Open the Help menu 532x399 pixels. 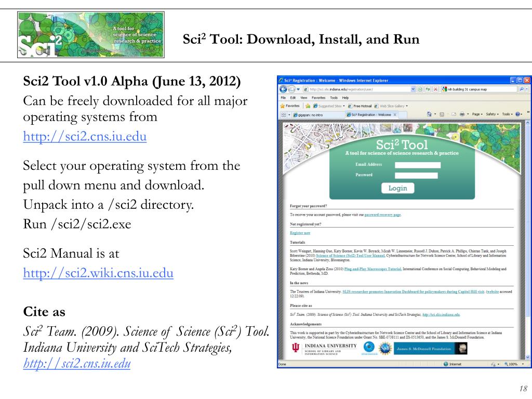point(345,98)
